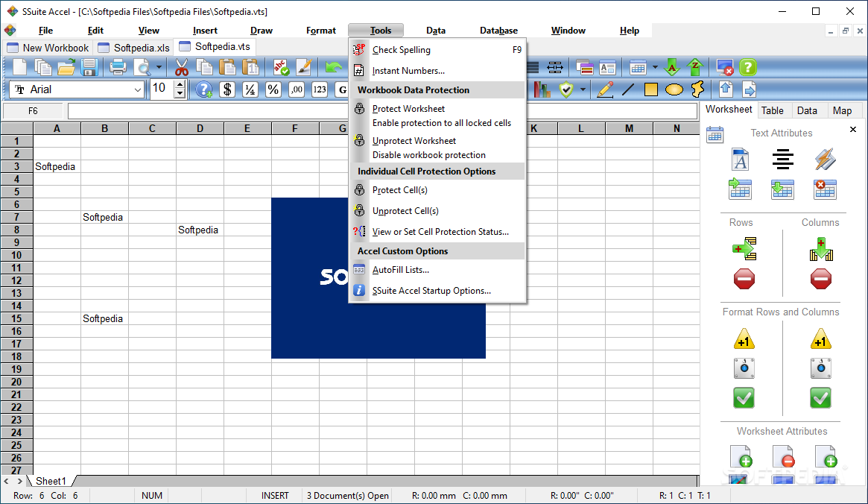This screenshot has height=504, width=868.
Task: Insert chart using bar chart icon
Action: 542,89
